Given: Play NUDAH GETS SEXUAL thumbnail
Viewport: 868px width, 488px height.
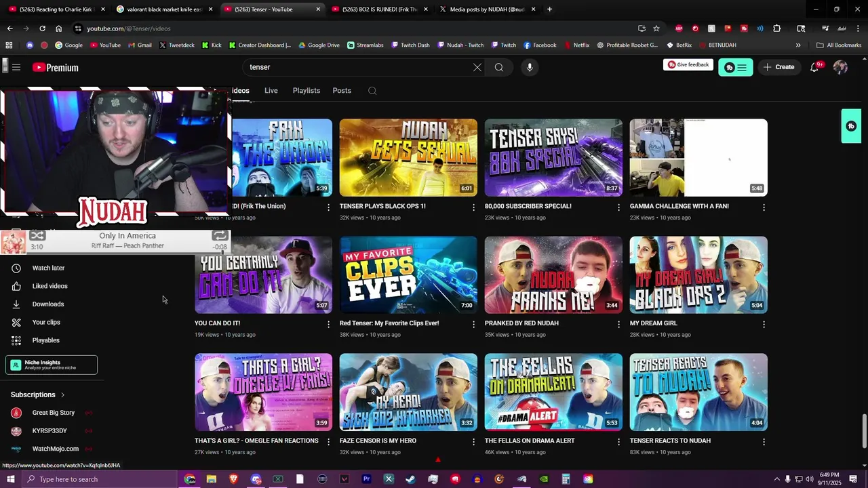Looking at the screenshot, I should 408,157.
